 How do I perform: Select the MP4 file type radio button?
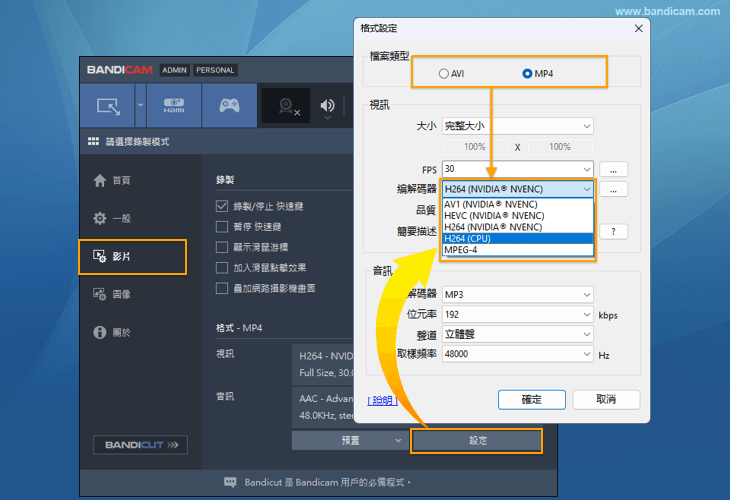pos(527,74)
